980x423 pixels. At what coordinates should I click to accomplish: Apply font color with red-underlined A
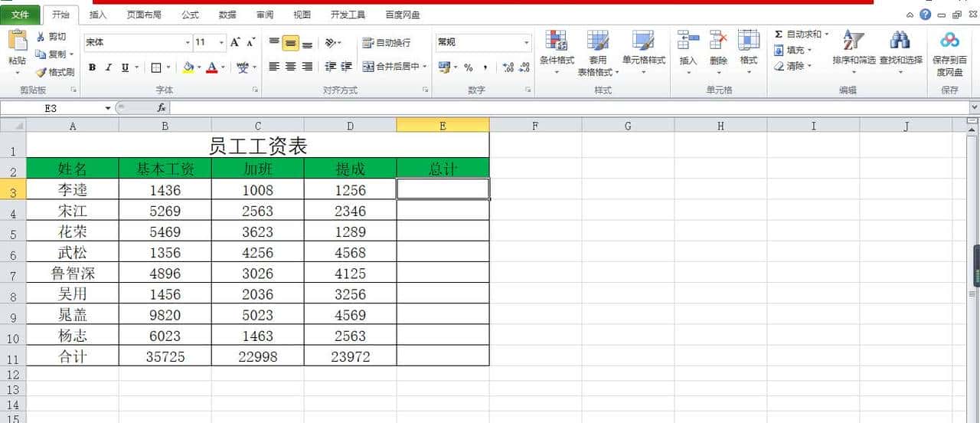tap(212, 67)
